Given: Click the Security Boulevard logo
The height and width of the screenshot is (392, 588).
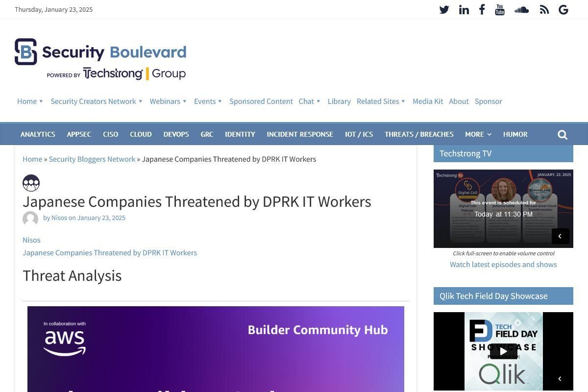Looking at the screenshot, I should tap(100, 59).
